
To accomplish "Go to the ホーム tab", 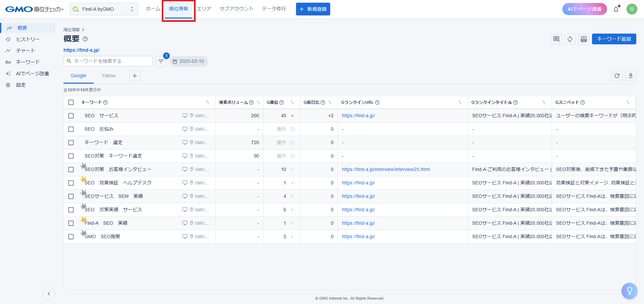I will coord(153,9).
